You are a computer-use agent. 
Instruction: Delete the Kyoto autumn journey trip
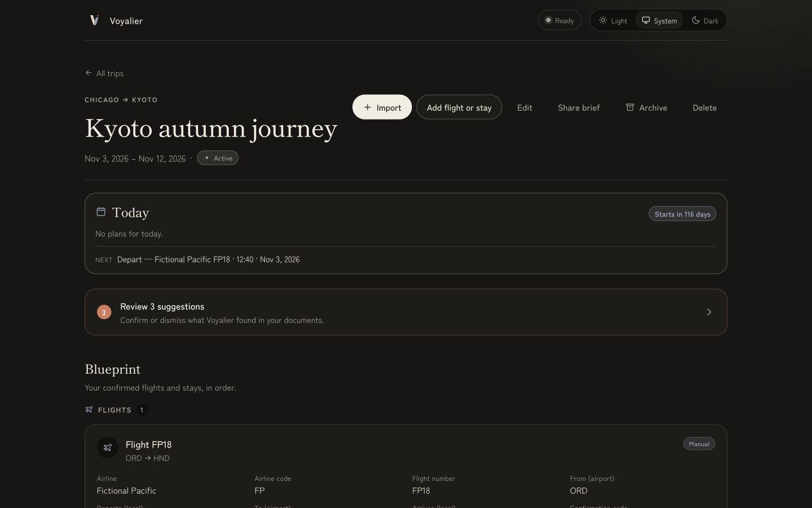click(x=704, y=107)
